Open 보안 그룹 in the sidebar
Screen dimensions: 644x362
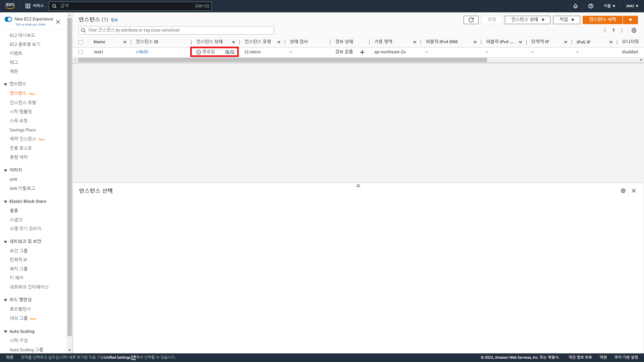(19, 250)
